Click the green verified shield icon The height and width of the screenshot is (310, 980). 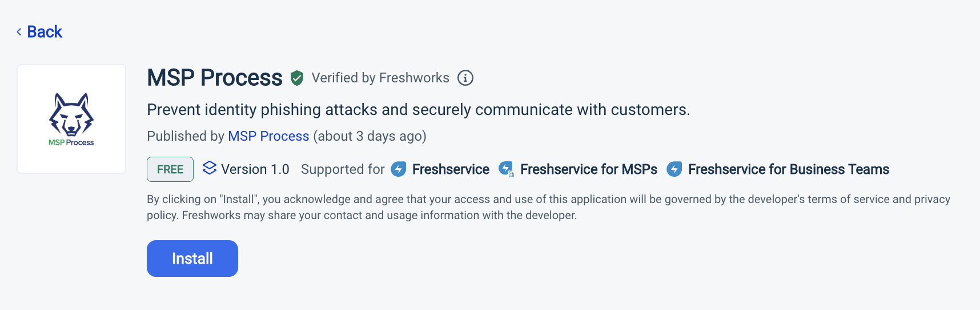pyautogui.click(x=297, y=78)
